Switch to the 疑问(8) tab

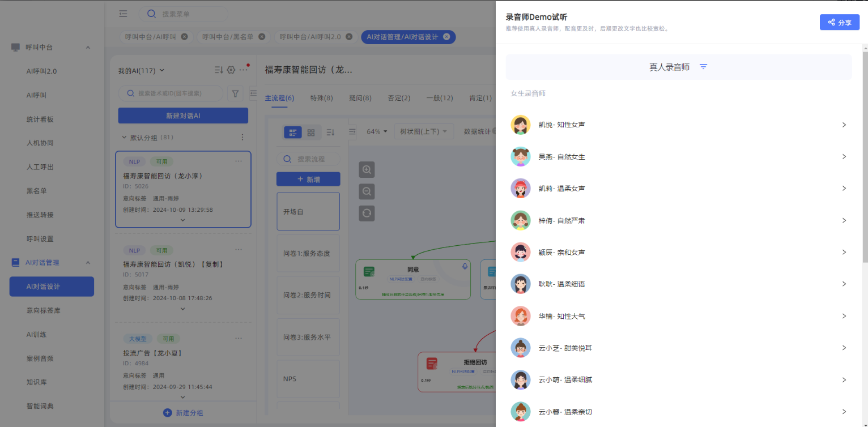point(360,98)
